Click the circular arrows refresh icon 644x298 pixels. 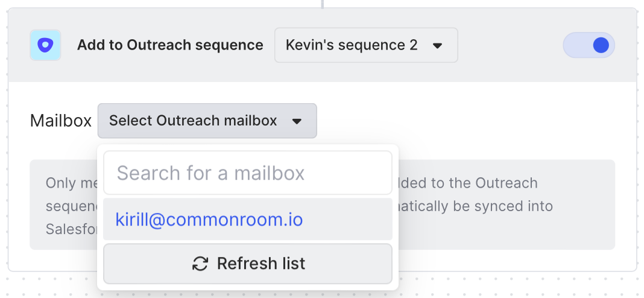[200, 264]
